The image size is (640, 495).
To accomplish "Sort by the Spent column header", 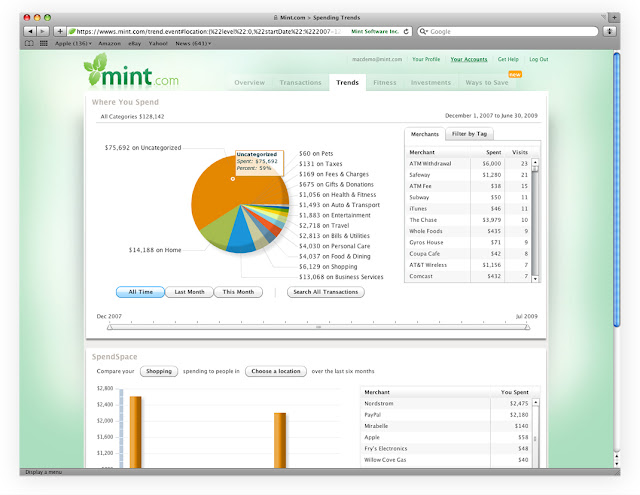I will coord(493,152).
